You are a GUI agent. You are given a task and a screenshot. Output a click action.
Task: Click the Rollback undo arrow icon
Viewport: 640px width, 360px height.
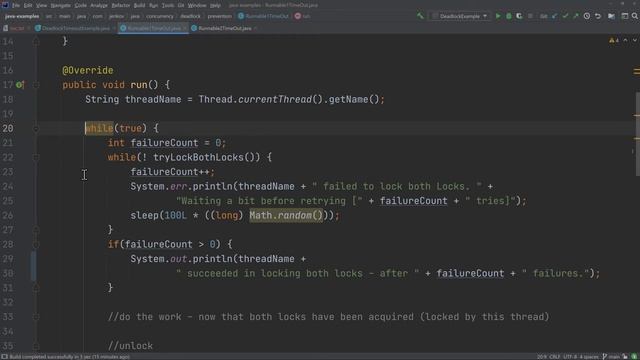click(x=598, y=16)
